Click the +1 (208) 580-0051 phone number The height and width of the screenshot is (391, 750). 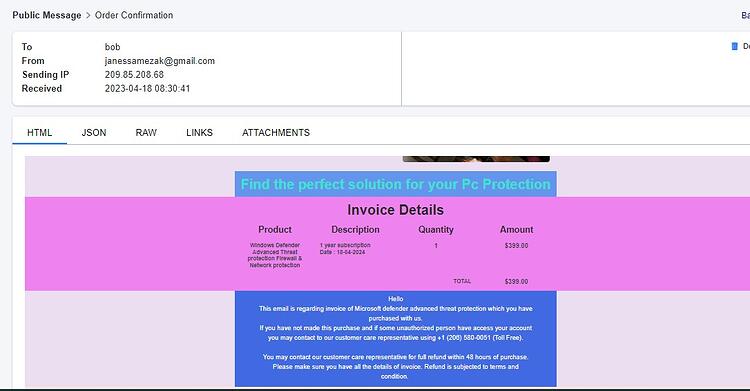tap(464, 338)
